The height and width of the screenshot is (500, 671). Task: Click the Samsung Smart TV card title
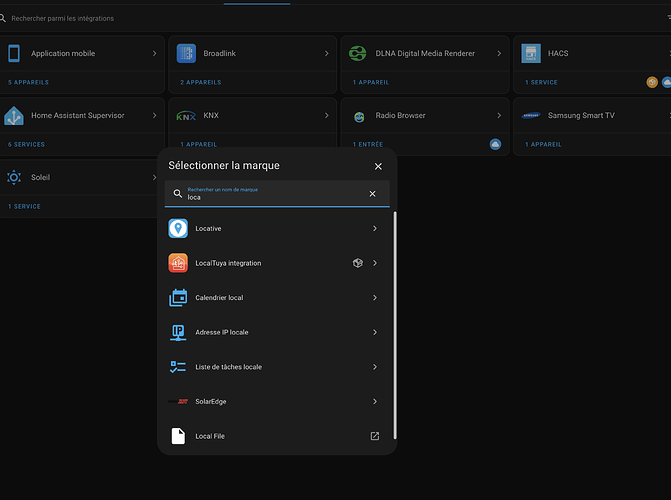pos(581,116)
